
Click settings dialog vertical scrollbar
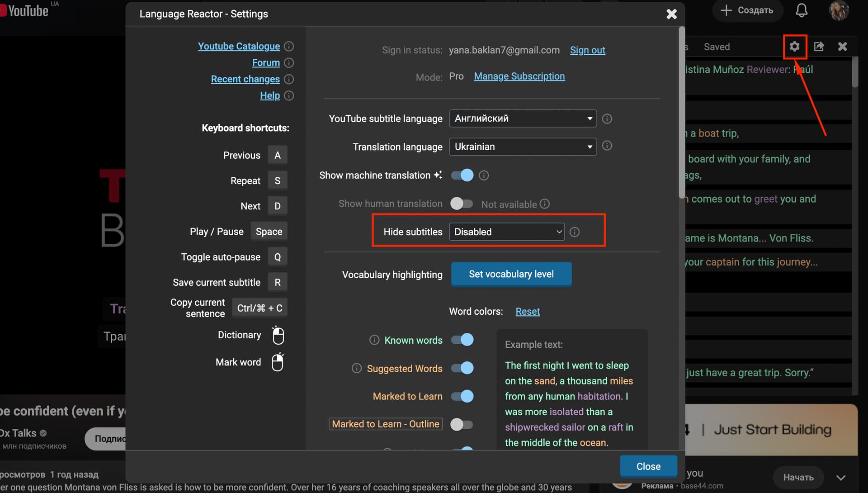click(x=681, y=113)
